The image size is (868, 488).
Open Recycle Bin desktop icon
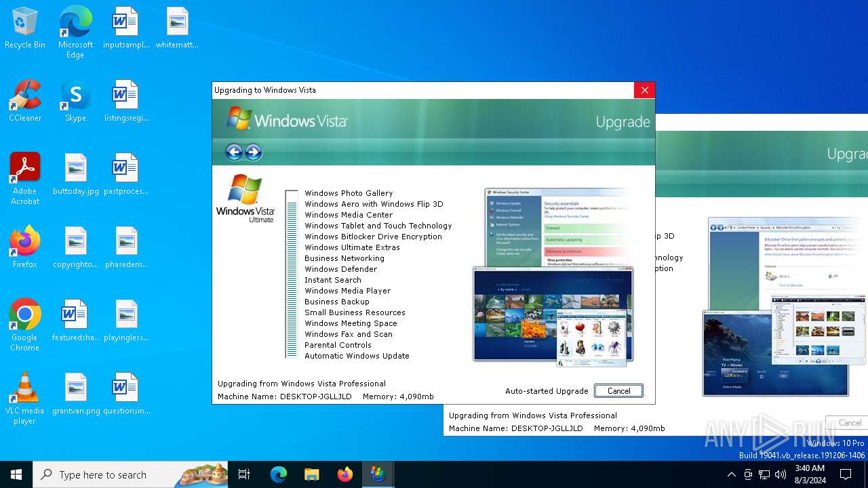tap(25, 28)
